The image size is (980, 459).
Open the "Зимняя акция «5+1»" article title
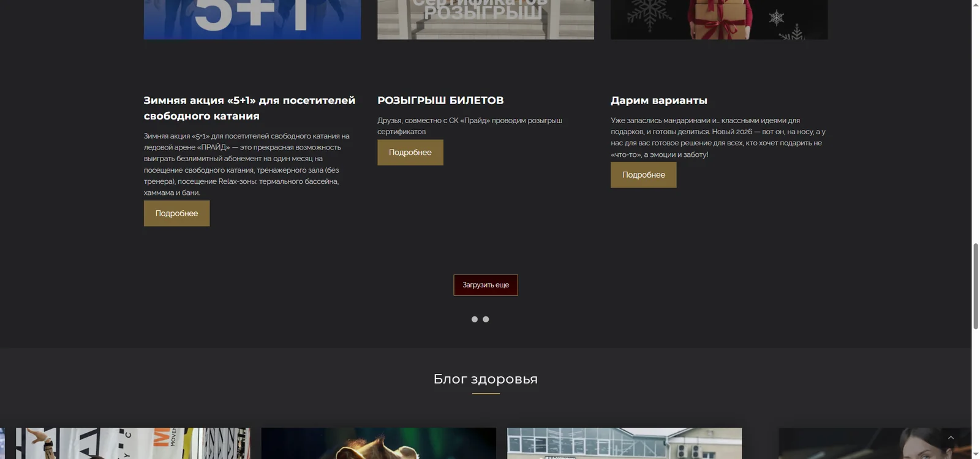coord(250,108)
